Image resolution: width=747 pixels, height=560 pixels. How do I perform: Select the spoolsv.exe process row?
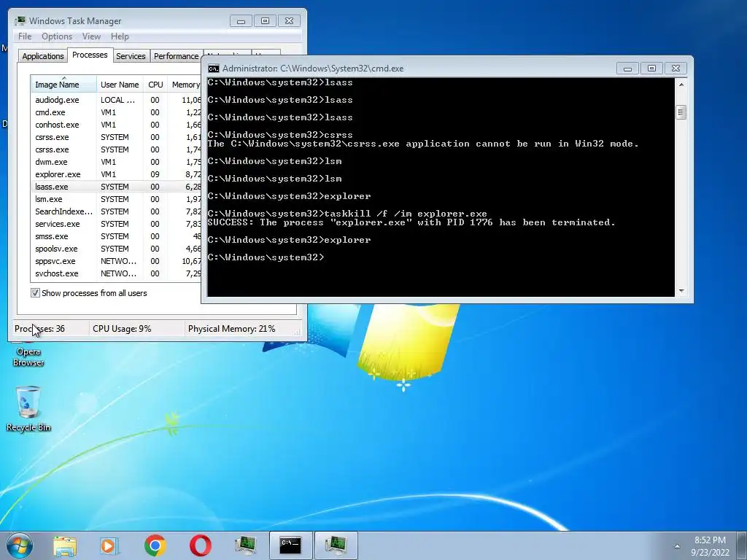point(116,249)
